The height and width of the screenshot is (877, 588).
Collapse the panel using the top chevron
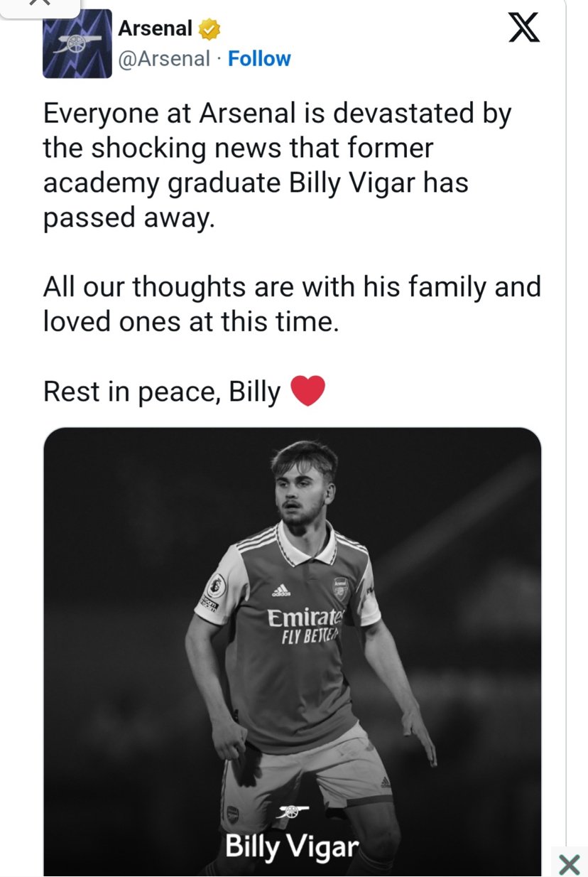(x=40, y=4)
